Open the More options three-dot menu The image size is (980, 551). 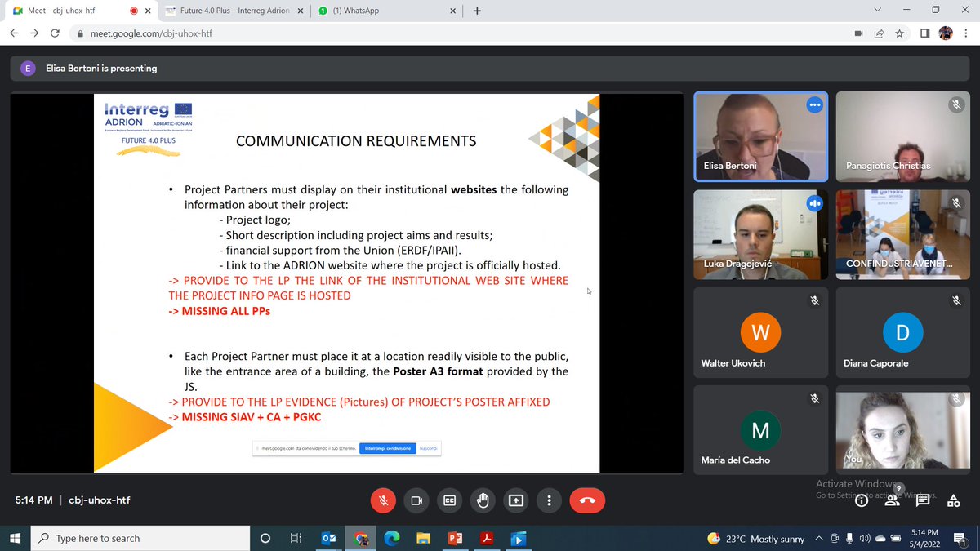tap(550, 500)
